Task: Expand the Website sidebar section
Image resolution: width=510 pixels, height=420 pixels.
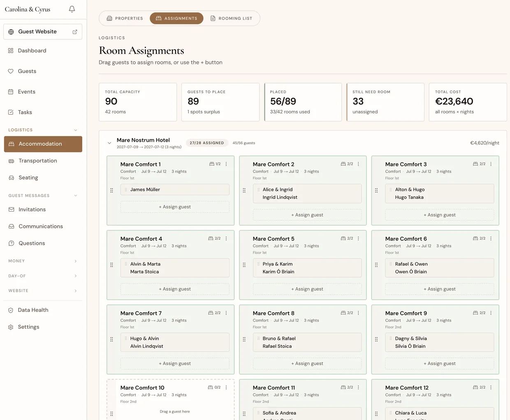Action: (76, 291)
